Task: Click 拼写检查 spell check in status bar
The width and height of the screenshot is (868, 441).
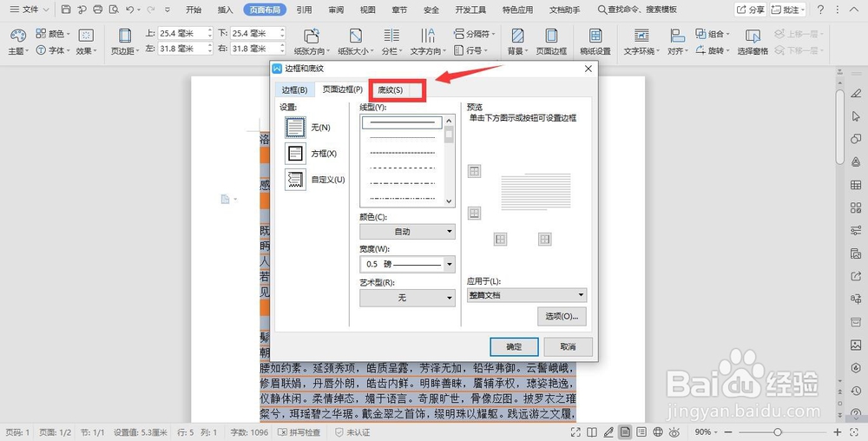Action: point(299,432)
